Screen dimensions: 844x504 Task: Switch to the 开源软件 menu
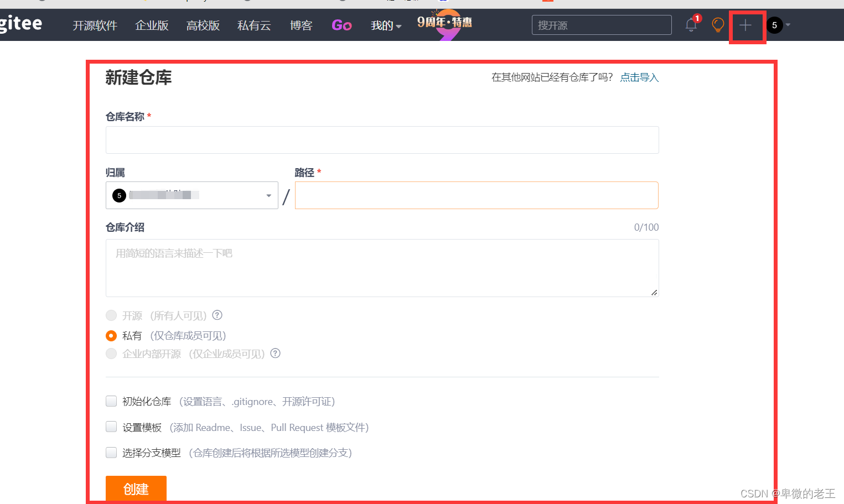point(94,25)
